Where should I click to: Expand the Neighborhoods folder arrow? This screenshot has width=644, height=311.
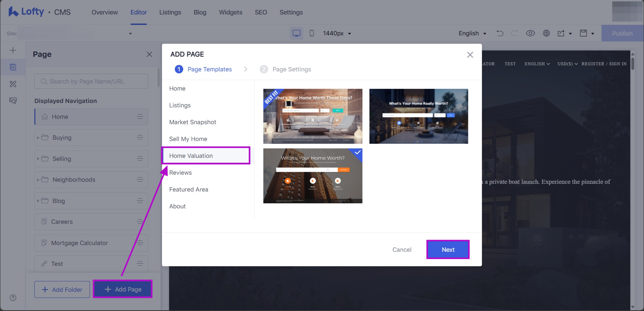click(x=38, y=180)
